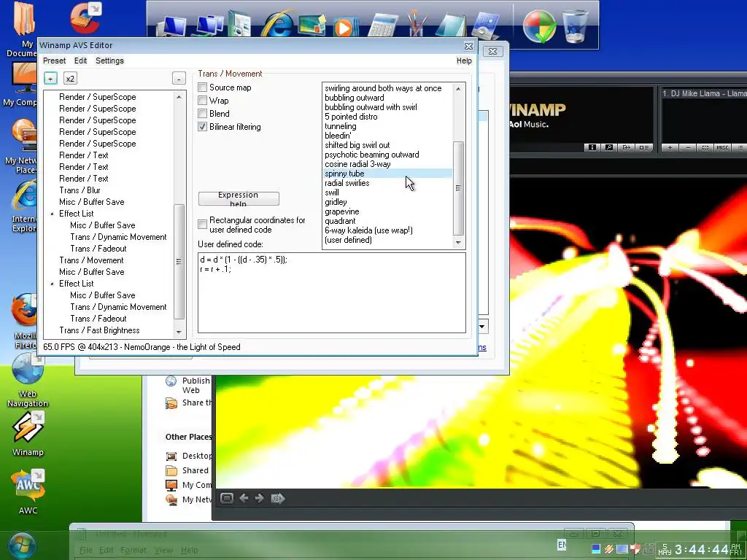This screenshot has width=747, height=560.
Task: Open the Help menu
Action: [x=464, y=61]
